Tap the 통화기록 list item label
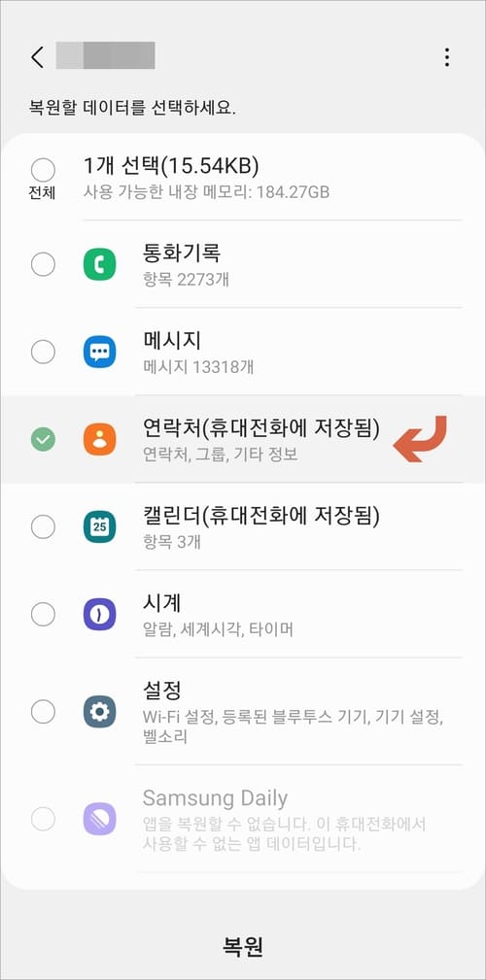 (182, 253)
